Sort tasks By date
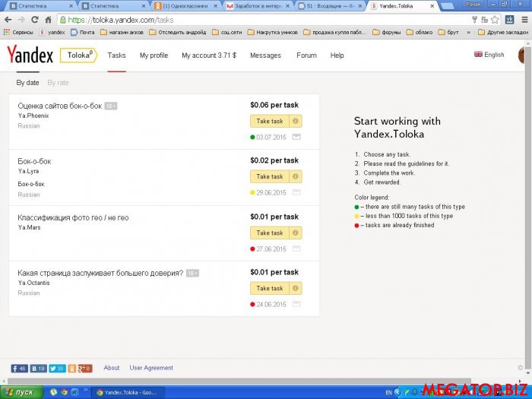532x399 pixels. [27, 82]
